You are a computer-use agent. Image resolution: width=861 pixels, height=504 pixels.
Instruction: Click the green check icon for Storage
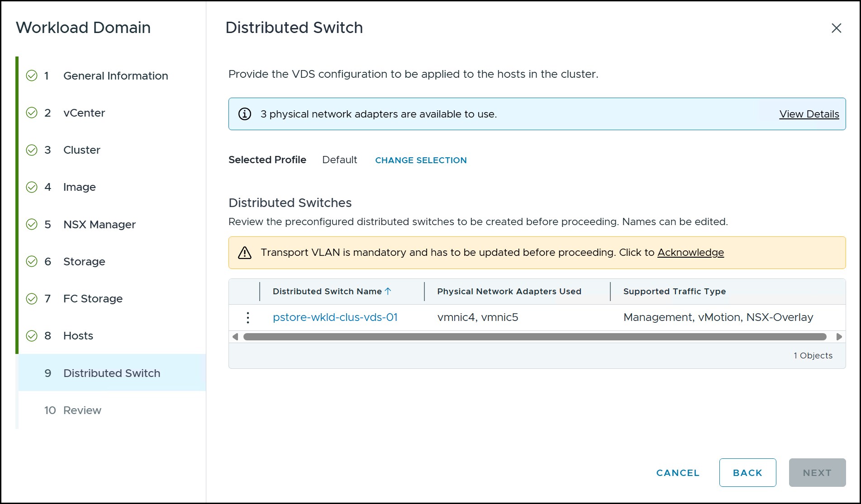click(x=32, y=261)
